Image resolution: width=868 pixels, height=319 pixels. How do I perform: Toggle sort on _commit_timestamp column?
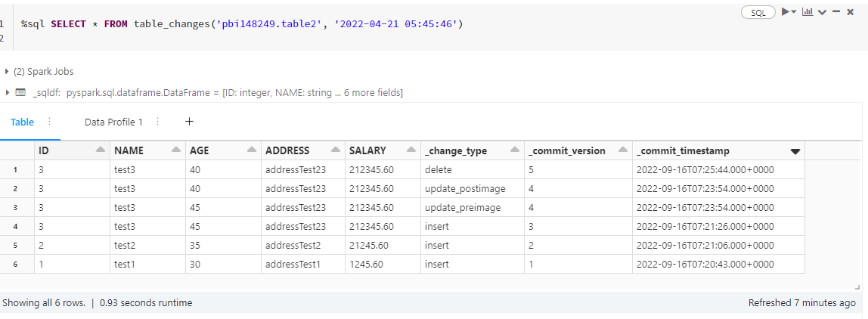pos(795,151)
